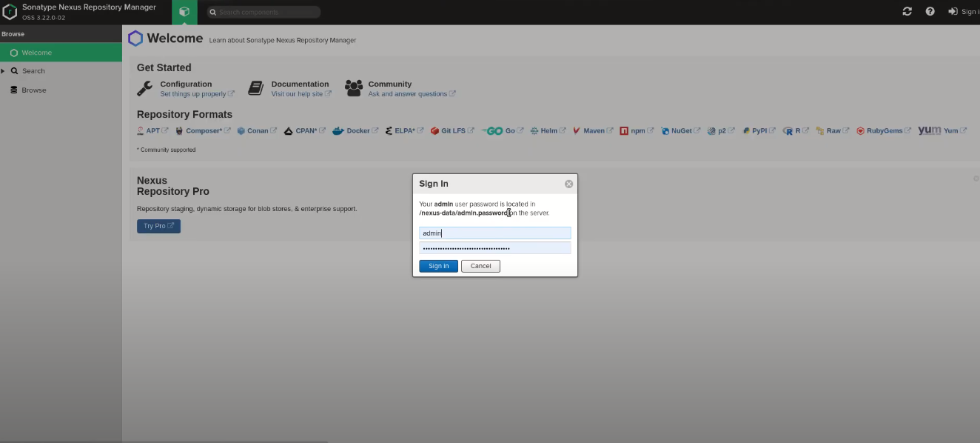Open the NuGet format link
Image resolution: width=980 pixels, height=443 pixels.
(681, 130)
